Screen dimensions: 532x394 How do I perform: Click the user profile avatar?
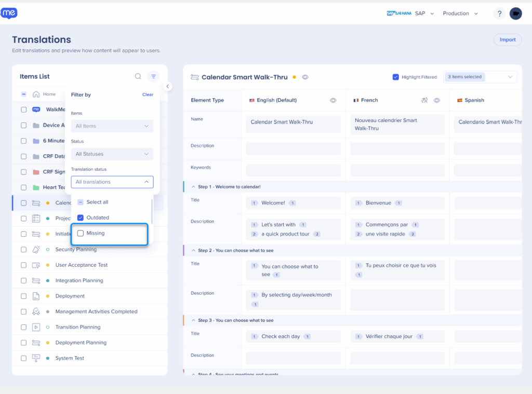pos(515,13)
